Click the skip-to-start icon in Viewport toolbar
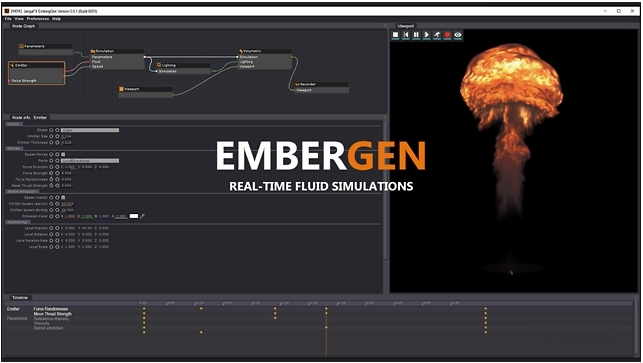The width and height of the screenshot is (643, 363). coord(406,35)
